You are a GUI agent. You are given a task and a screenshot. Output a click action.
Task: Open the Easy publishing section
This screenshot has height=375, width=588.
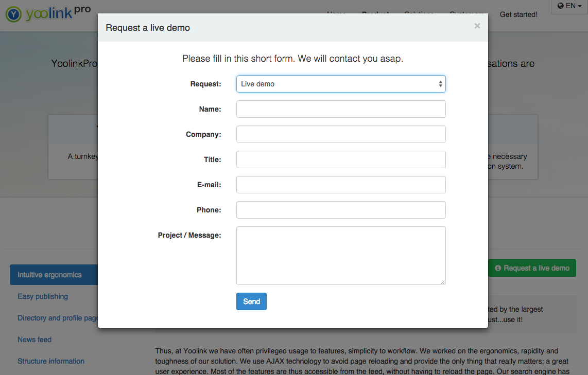(x=43, y=296)
